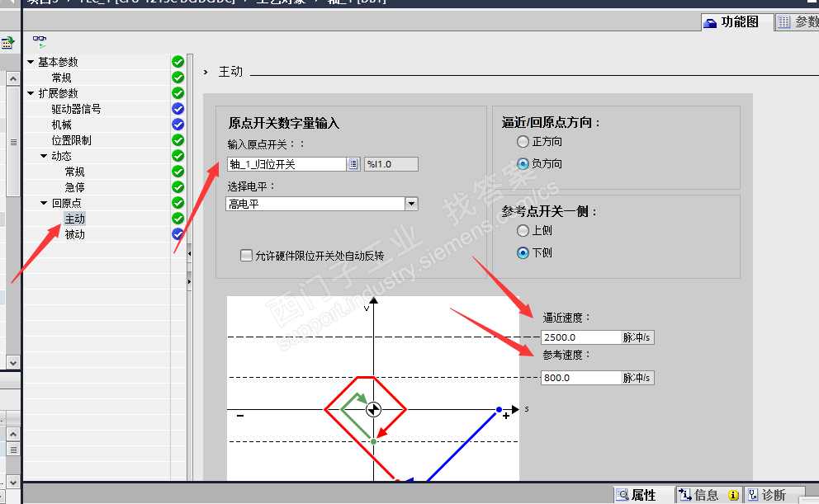Select 上侧 reference switch side option

pyautogui.click(x=523, y=231)
